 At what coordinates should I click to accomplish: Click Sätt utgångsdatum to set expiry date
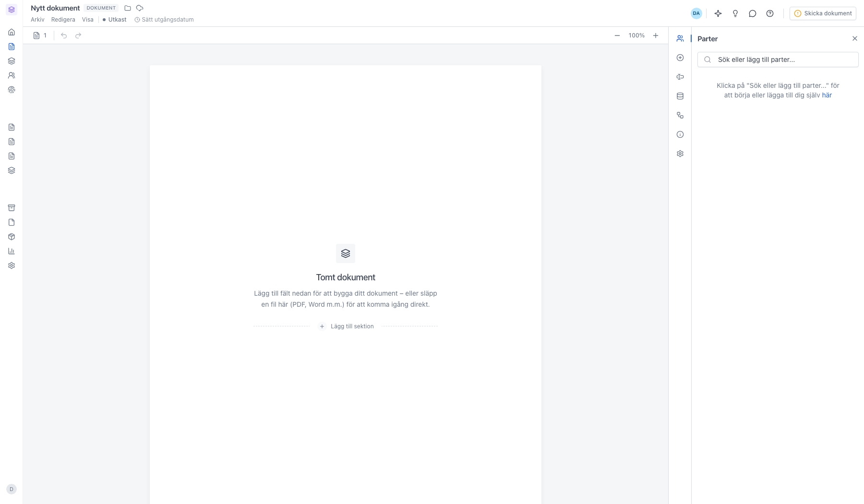pos(164,20)
